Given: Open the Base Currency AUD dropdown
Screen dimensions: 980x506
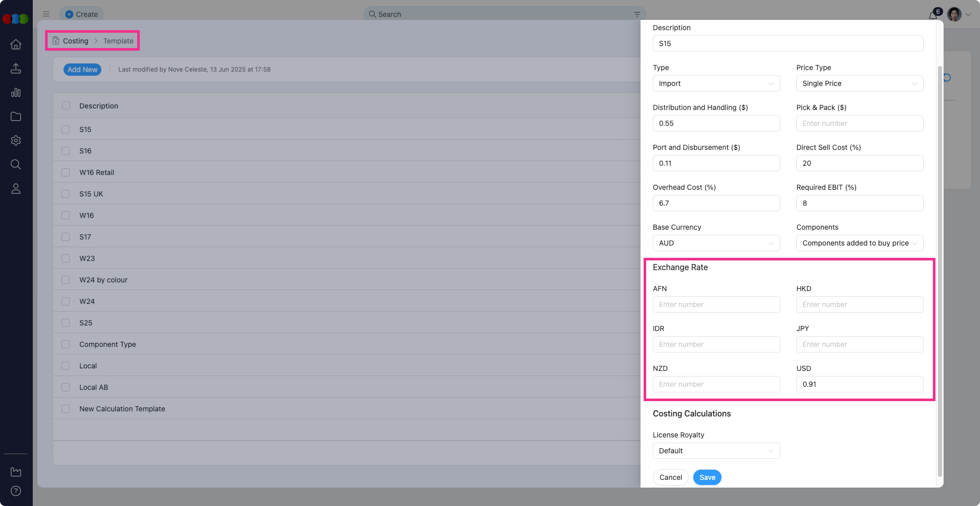Looking at the screenshot, I should [x=716, y=243].
